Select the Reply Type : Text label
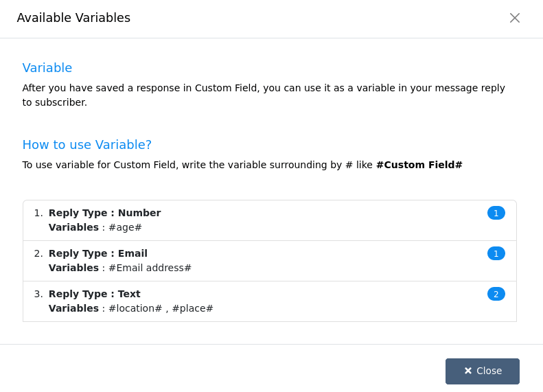Screen dimensions: 543x392 tap(94, 294)
